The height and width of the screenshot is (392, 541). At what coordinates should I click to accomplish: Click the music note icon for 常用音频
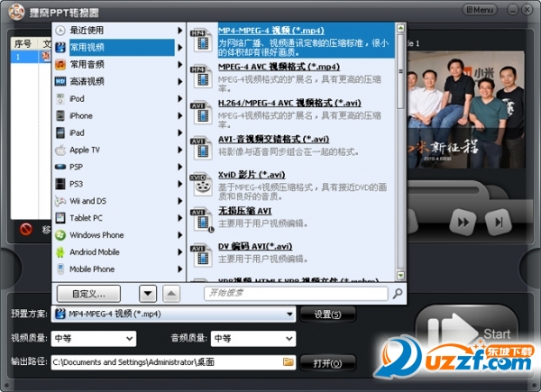(60, 65)
